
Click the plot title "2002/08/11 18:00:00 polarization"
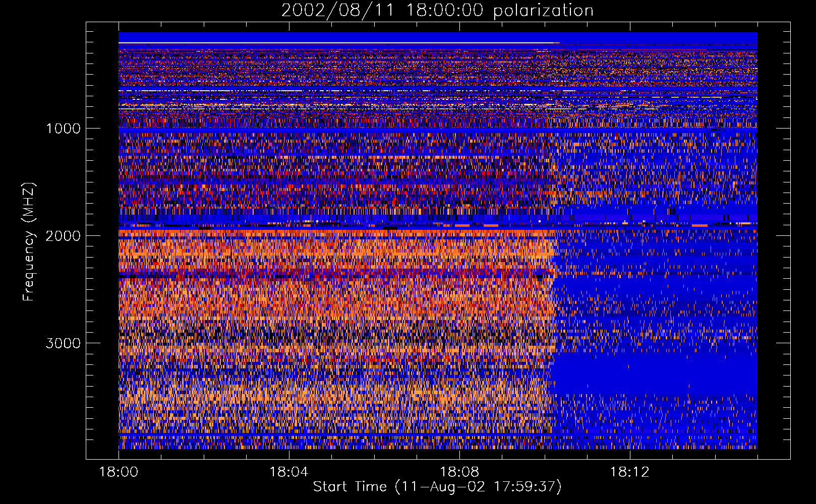pyautogui.click(x=437, y=11)
